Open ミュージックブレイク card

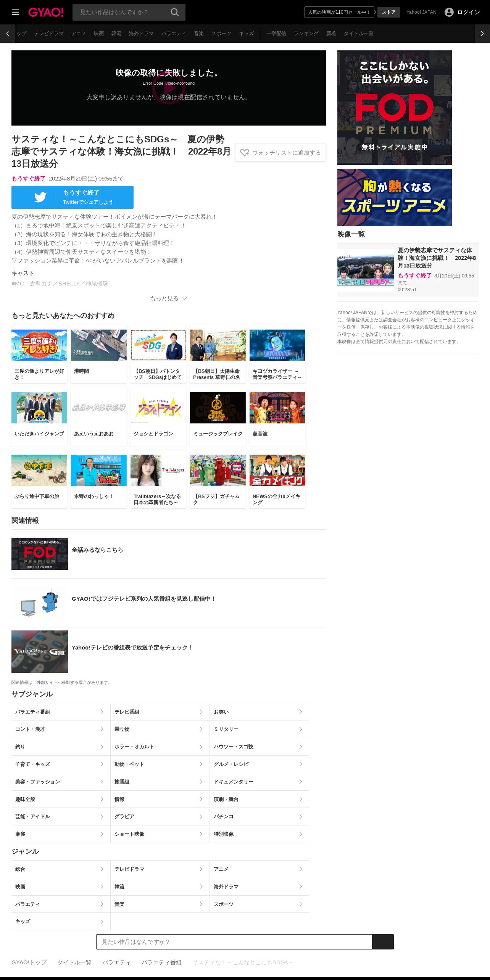coord(218,416)
